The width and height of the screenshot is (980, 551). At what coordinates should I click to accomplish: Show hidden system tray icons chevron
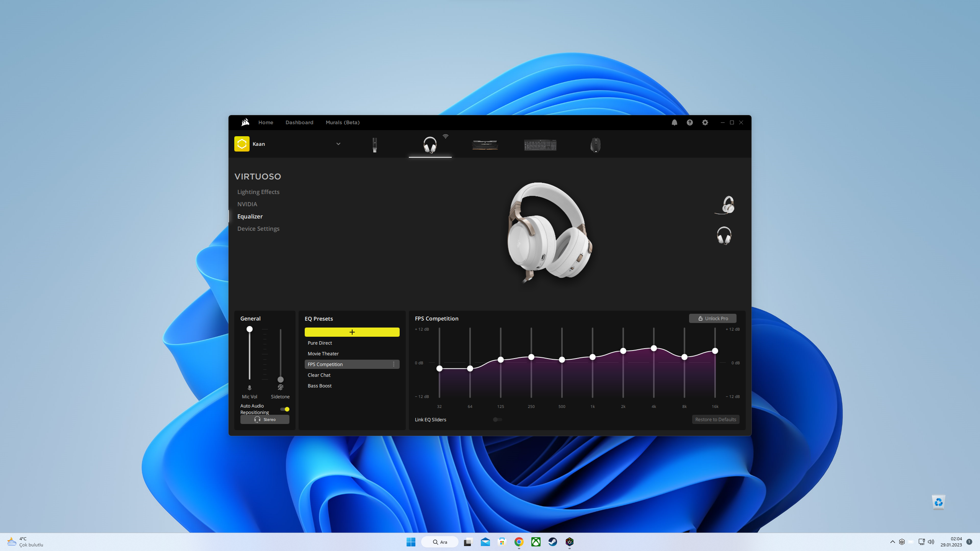892,542
